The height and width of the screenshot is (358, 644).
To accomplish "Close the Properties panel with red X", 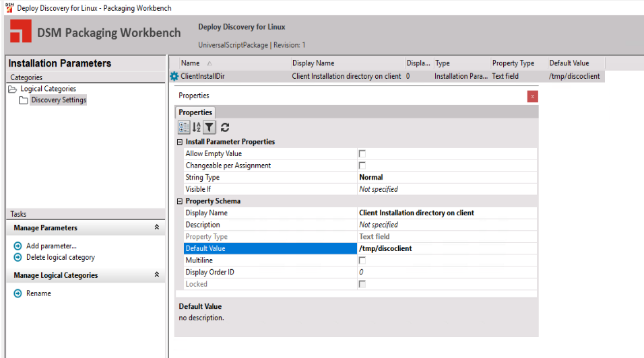I will point(532,96).
